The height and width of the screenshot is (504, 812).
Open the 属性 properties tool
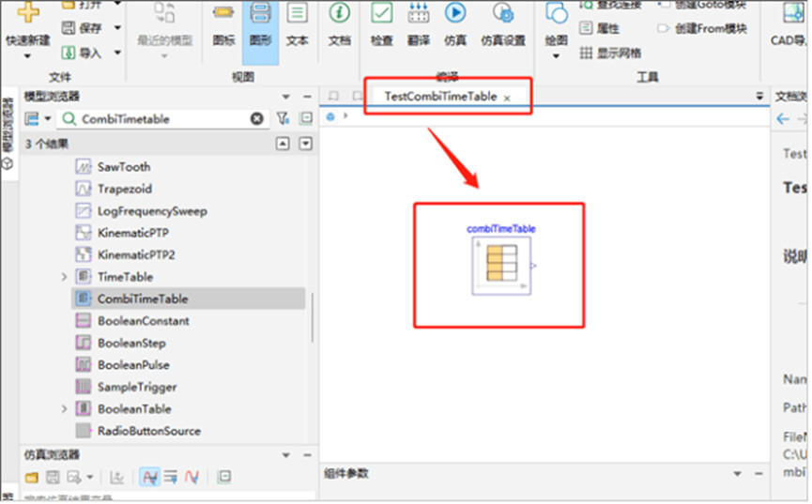pyautogui.click(x=600, y=28)
